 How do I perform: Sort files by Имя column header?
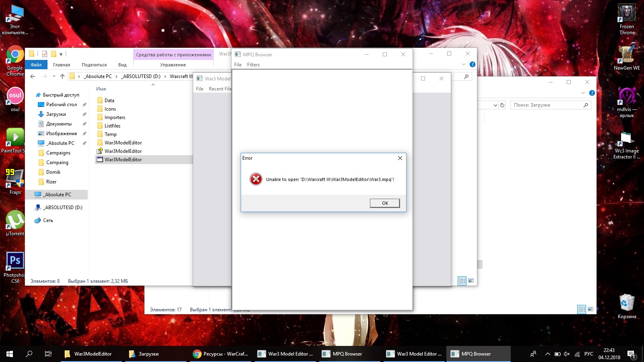tap(101, 89)
